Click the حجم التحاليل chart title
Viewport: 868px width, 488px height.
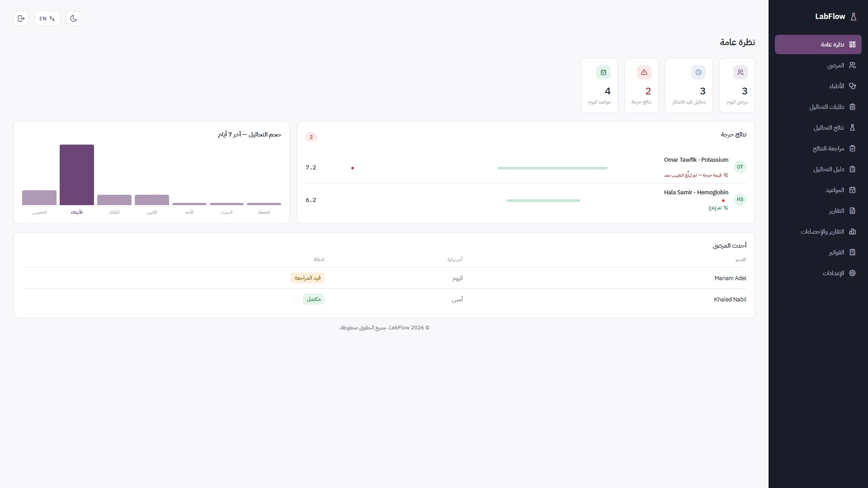pyautogui.click(x=250, y=135)
